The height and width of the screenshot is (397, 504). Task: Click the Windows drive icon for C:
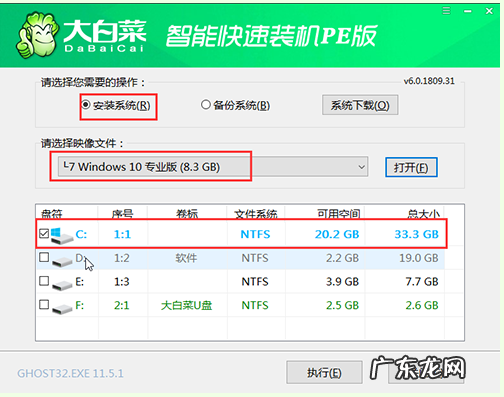[62, 235]
